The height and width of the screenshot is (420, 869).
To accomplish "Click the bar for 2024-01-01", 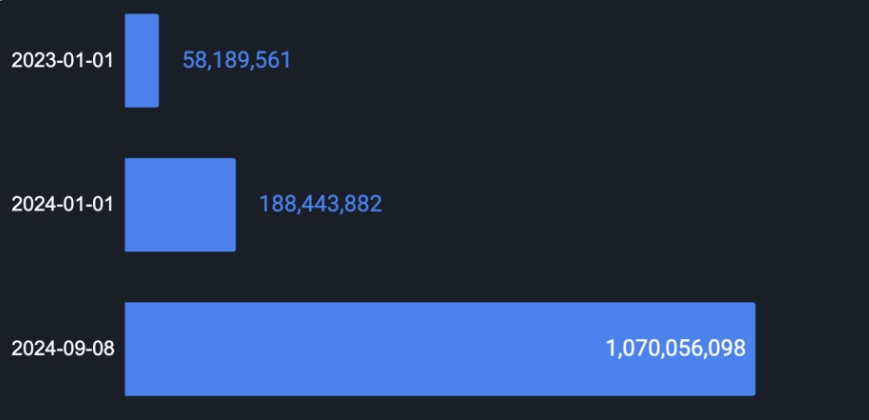I will click(180, 204).
